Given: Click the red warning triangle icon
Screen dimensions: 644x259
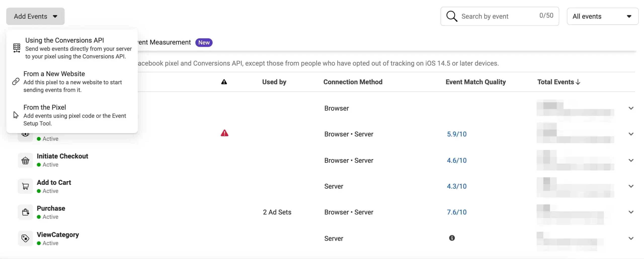Looking at the screenshot, I should (x=224, y=133).
